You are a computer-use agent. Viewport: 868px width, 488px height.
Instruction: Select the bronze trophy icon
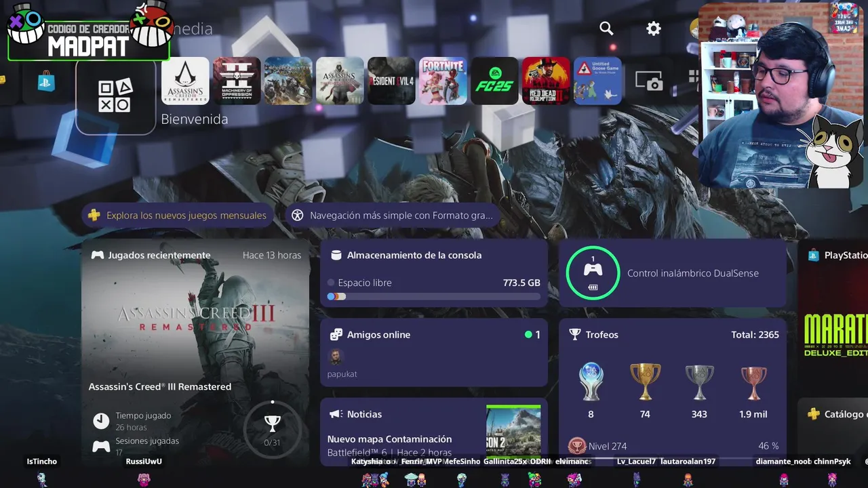coord(753,383)
